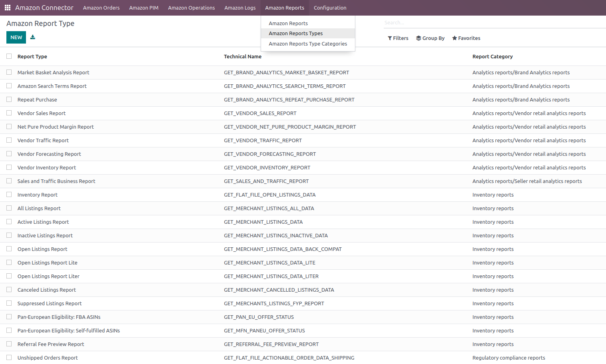The width and height of the screenshot is (606, 364).
Task: Tick the select-all checkbox in the header
Action: (x=9, y=56)
